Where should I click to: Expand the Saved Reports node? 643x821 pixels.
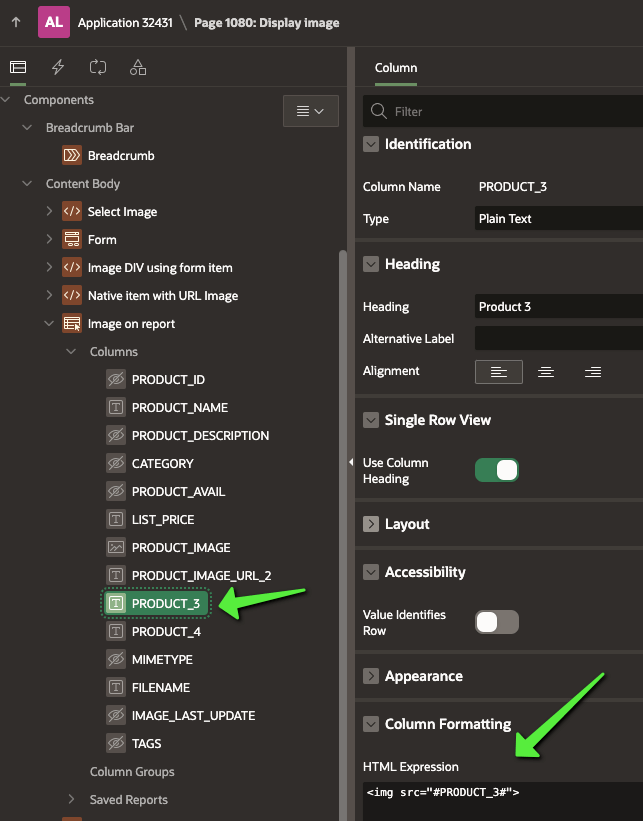pyautogui.click(x=71, y=800)
